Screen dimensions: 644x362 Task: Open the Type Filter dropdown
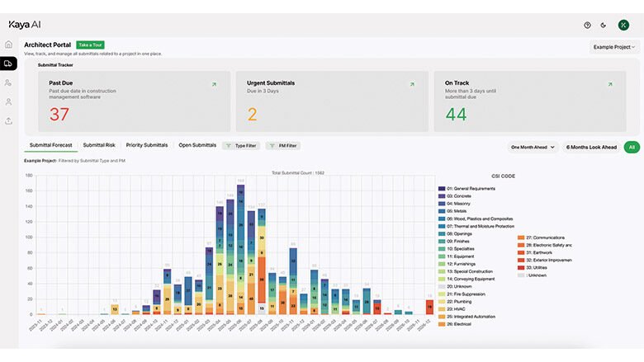(x=240, y=145)
